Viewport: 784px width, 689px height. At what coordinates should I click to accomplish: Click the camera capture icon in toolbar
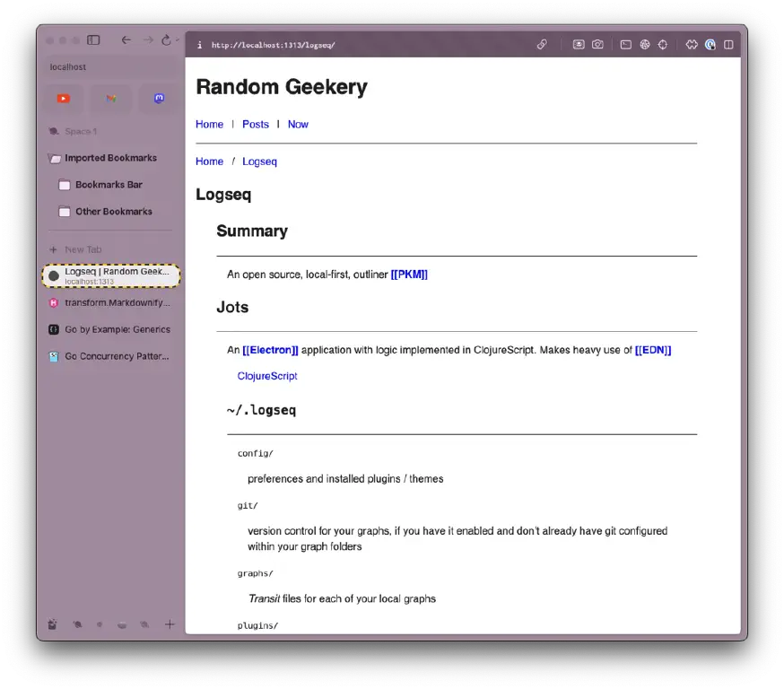[597, 45]
